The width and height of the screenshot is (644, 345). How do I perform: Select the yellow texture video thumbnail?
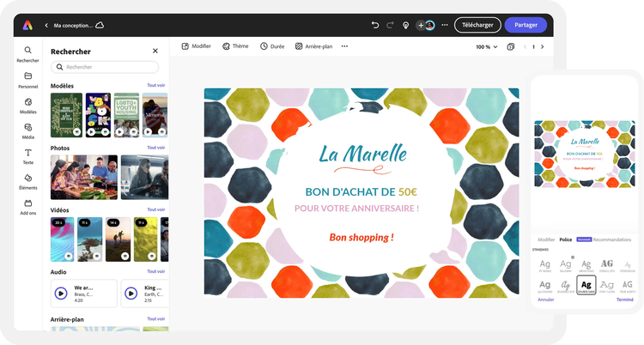coord(146,239)
